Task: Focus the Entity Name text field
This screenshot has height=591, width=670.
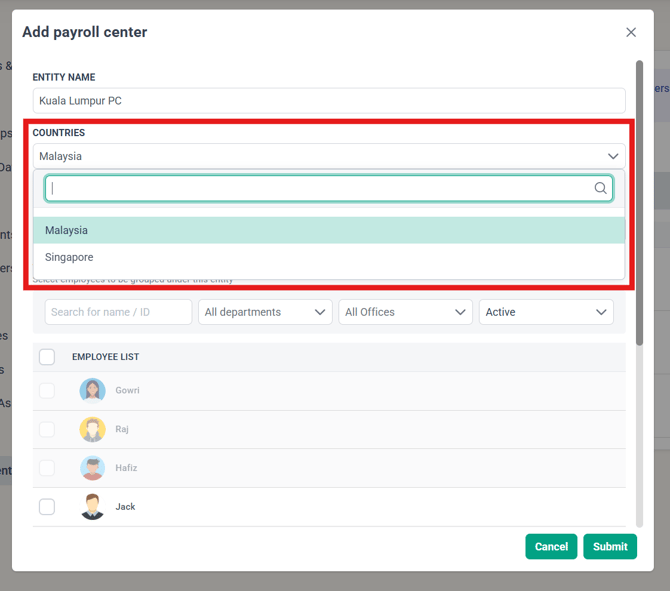Action: pos(329,101)
